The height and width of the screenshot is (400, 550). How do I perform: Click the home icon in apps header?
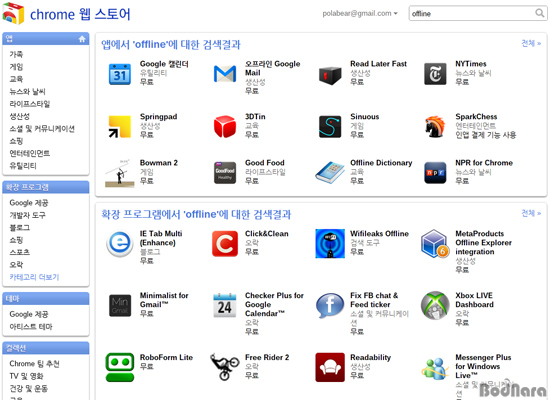coord(82,39)
